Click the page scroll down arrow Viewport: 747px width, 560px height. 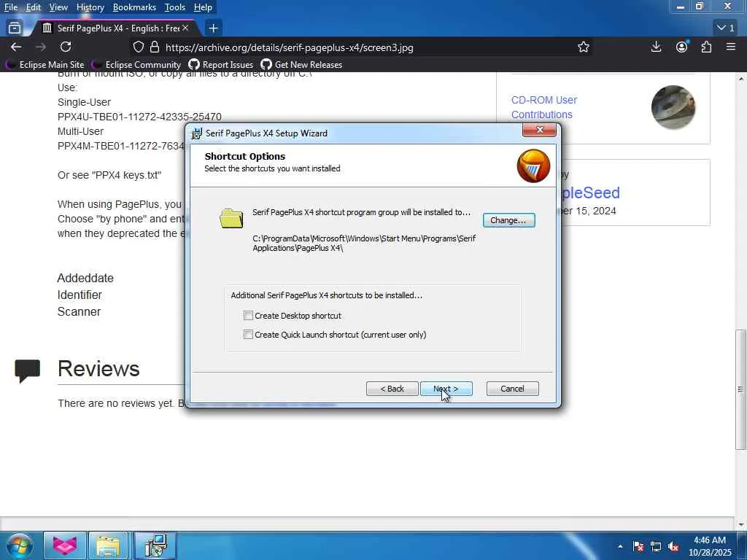tap(740, 524)
